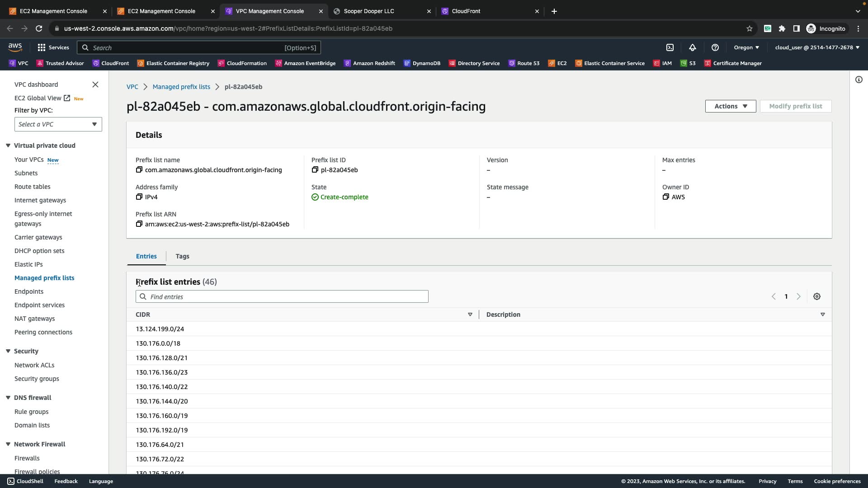Open the Actions dropdown button
This screenshot has height=488, width=868.
pyautogui.click(x=731, y=106)
